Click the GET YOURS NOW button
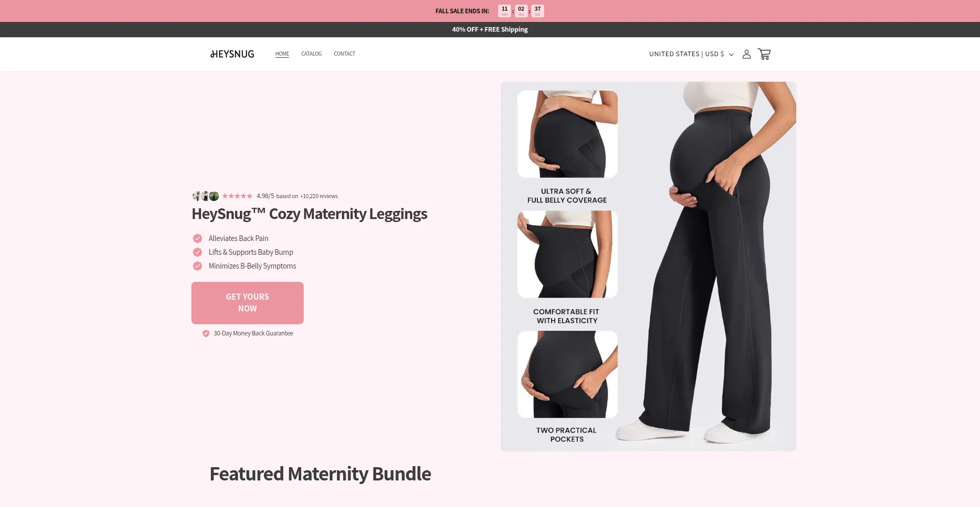This screenshot has height=507, width=980. point(248,303)
